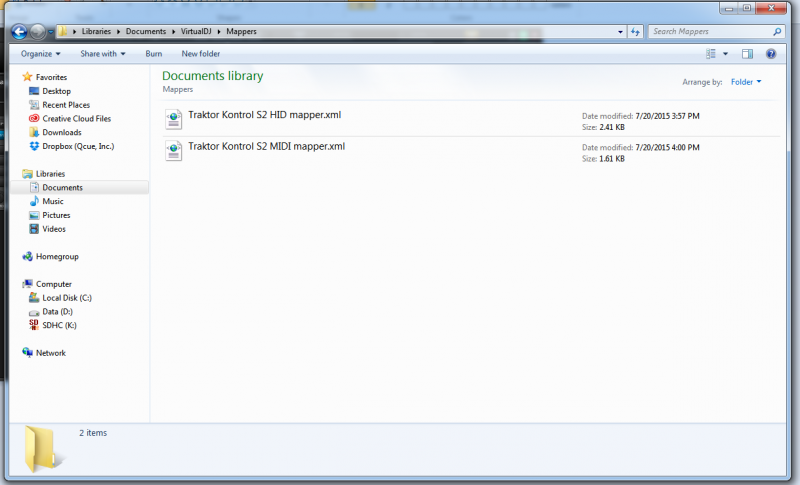Screen dimensions: 800x485
Task: Click the Music note icon
Action: [34, 201]
